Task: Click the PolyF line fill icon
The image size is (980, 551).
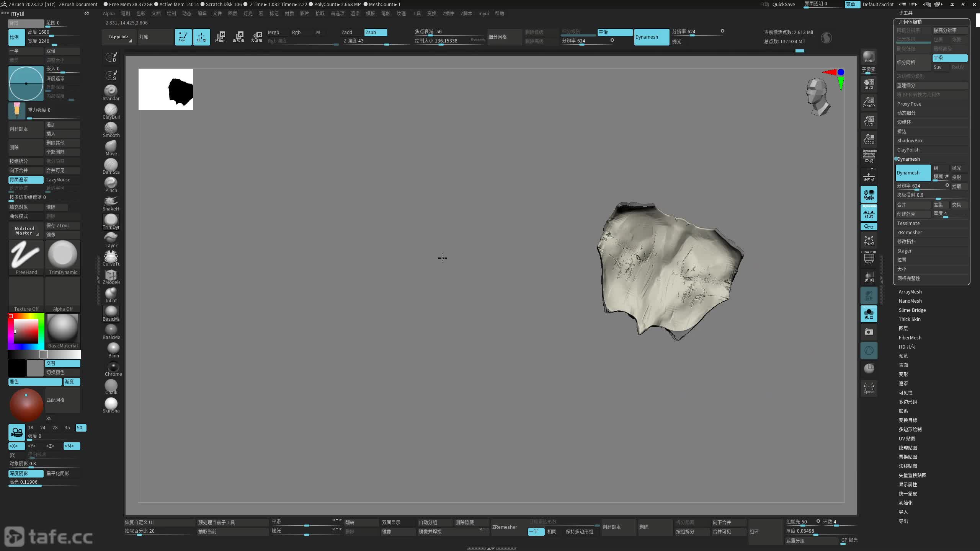Action: 869,258
